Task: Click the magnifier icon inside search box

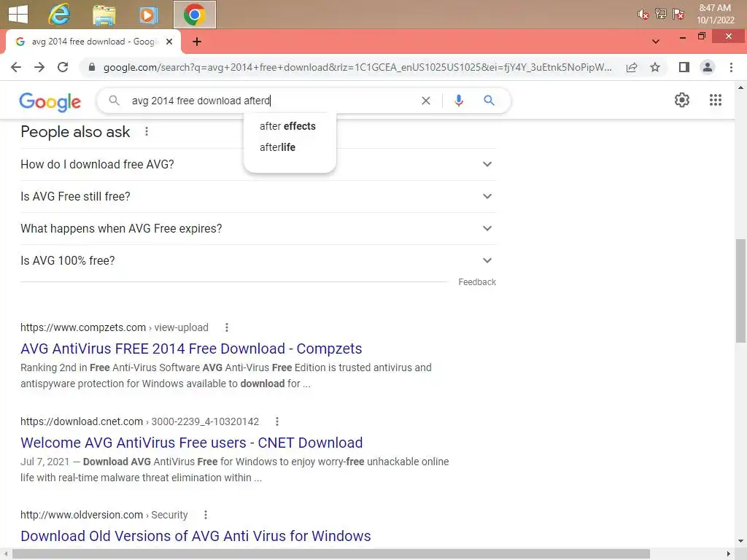Action: tap(114, 101)
